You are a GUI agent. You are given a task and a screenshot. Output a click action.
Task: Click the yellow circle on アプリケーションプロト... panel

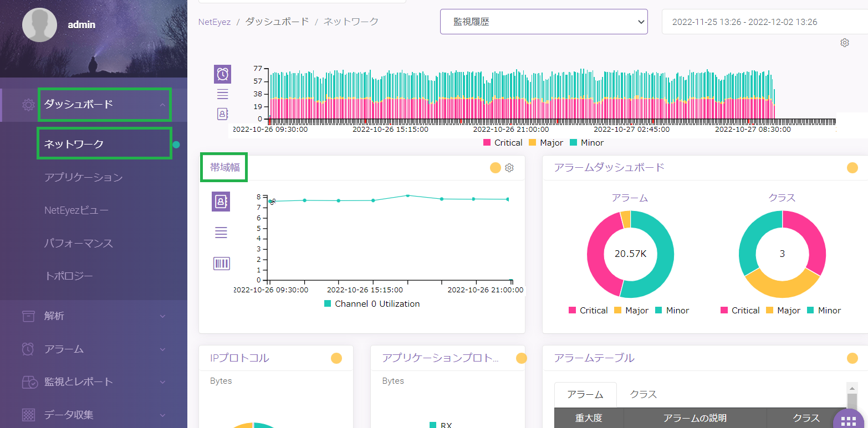pyautogui.click(x=522, y=358)
